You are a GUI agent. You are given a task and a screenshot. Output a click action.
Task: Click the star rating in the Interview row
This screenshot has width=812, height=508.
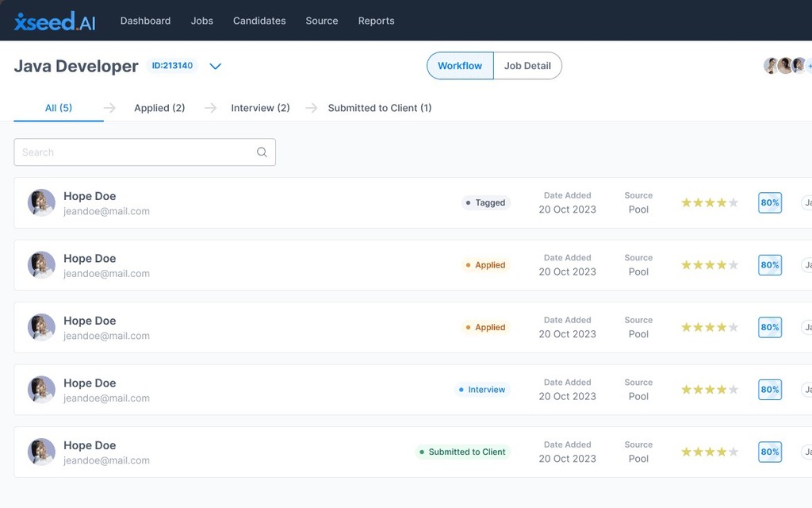[710, 389]
